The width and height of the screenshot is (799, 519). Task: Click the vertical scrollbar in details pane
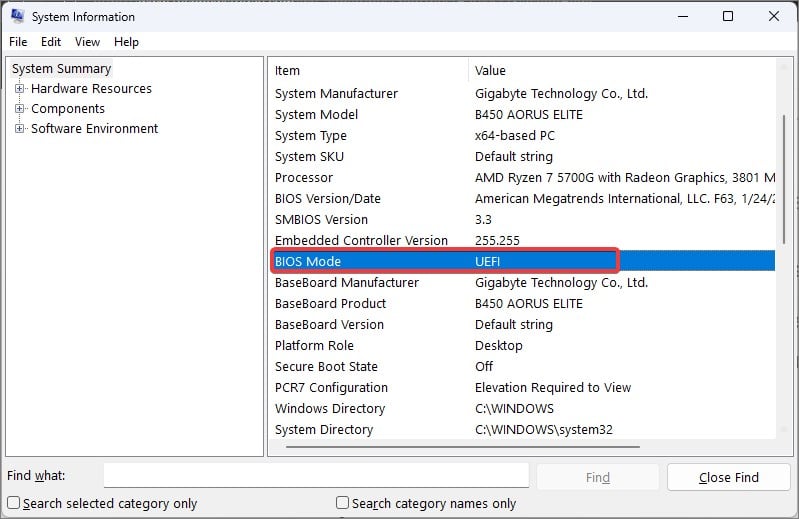pyautogui.click(x=783, y=180)
